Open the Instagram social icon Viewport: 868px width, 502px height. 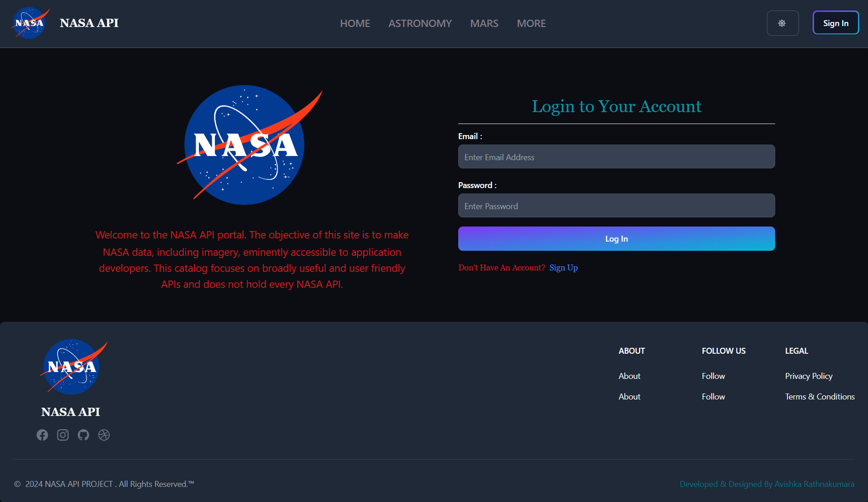[63, 435]
